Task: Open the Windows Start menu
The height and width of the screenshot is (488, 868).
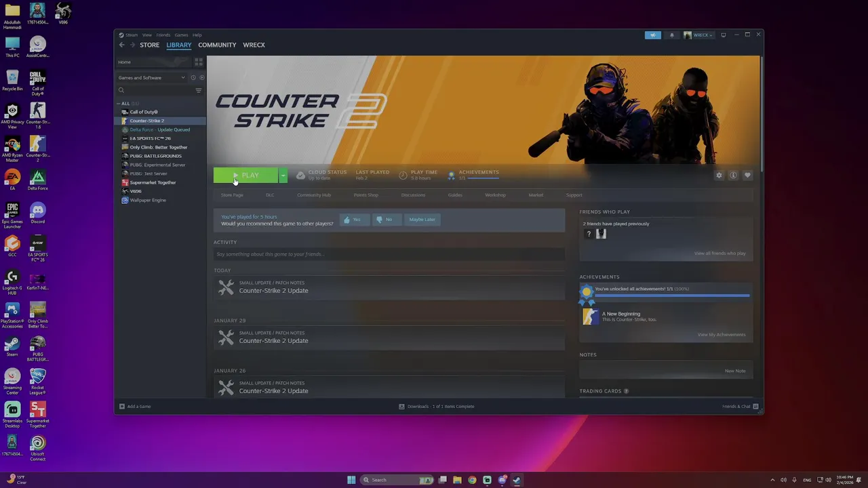Action: pyautogui.click(x=351, y=480)
